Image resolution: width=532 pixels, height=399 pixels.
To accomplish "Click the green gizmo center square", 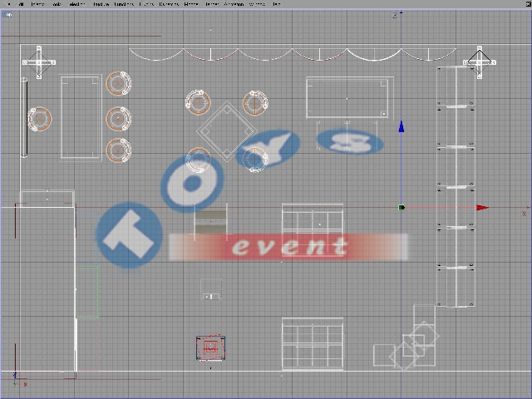I will [401, 207].
